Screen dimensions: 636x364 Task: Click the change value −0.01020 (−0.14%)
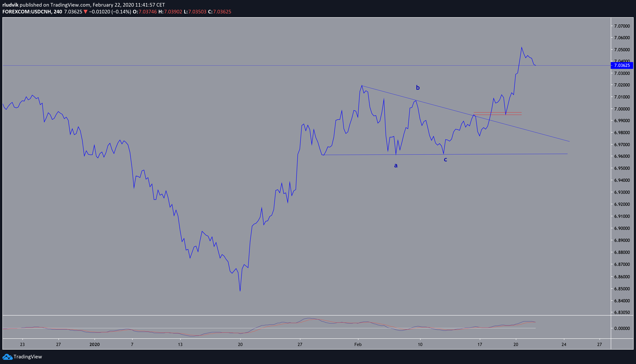[x=110, y=12]
